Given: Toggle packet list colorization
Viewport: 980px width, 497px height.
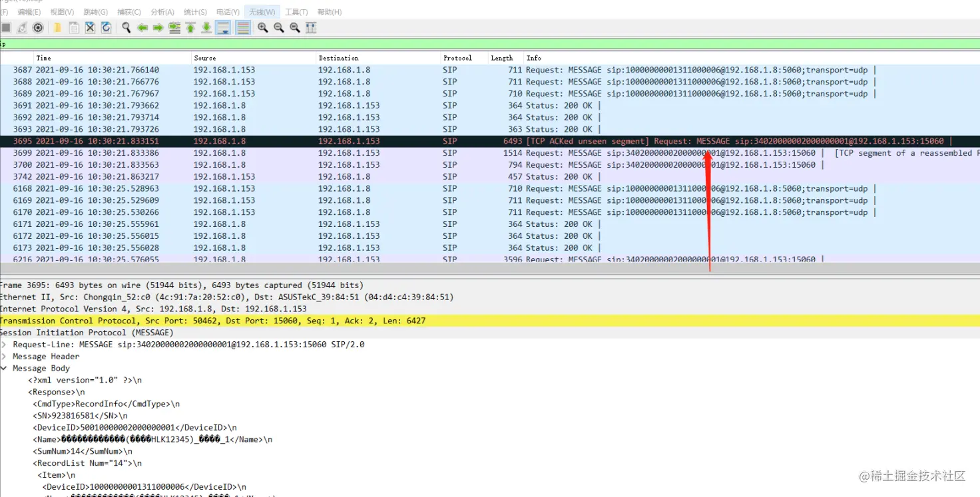Looking at the screenshot, I should click(x=243, y=28).
